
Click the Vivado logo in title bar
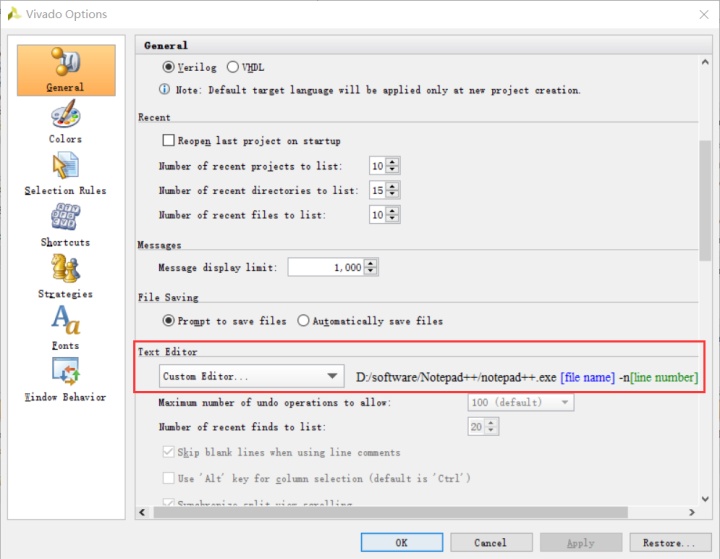click(14, 13)
